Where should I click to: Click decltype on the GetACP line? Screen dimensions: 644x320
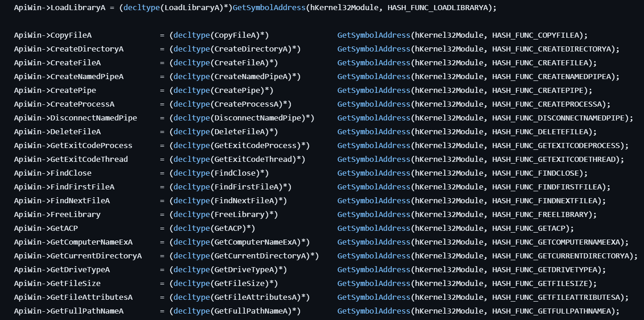191,229
